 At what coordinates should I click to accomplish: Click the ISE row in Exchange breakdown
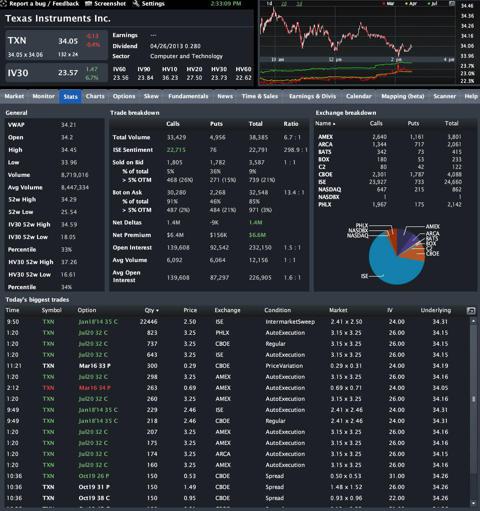[390, 182]
